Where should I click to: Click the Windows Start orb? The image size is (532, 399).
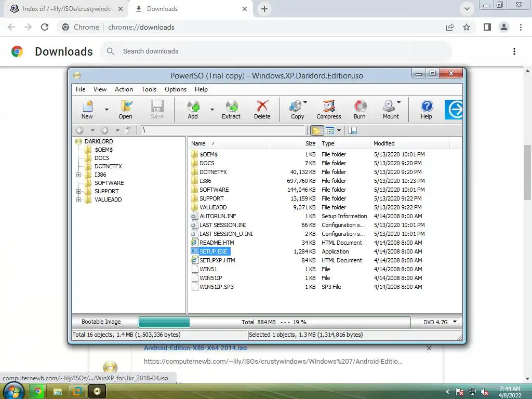coord(13,391)
